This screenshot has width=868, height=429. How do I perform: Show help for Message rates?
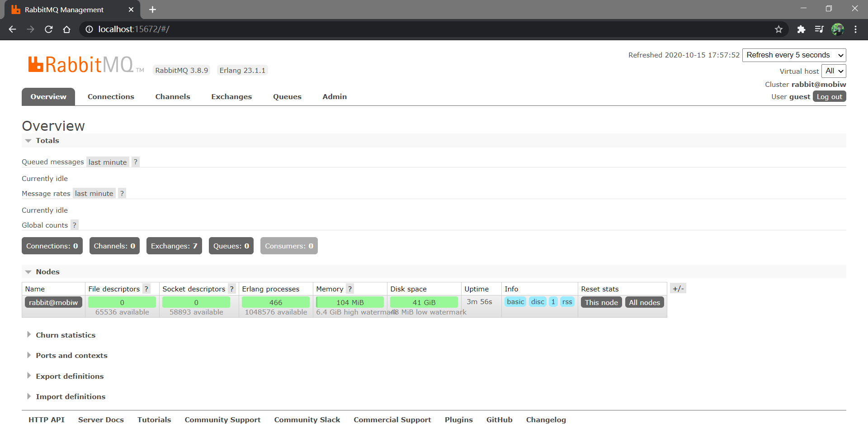122,194
